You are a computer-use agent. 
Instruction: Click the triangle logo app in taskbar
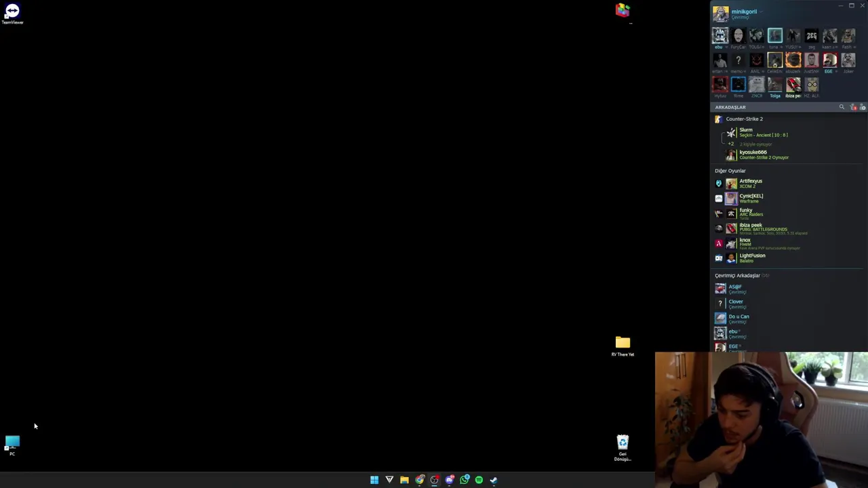pos(389,480)
